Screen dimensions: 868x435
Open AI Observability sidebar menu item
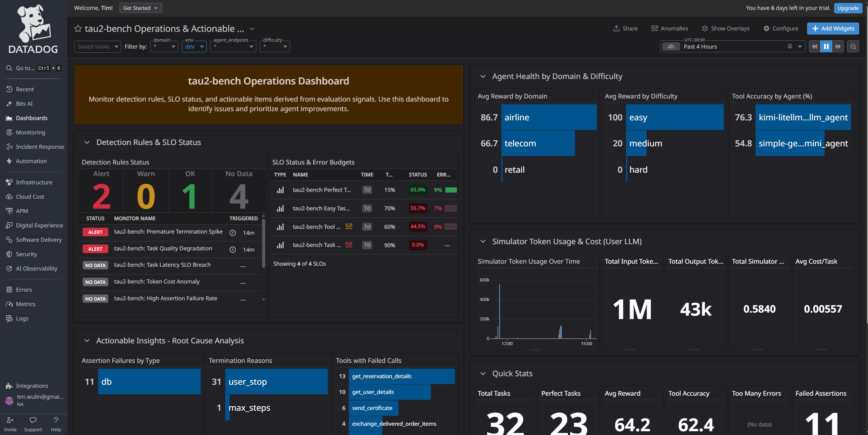click(x=37, y=268)
